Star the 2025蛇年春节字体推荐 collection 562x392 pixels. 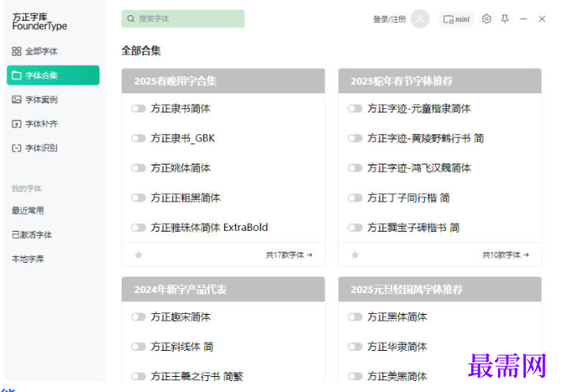355,255
